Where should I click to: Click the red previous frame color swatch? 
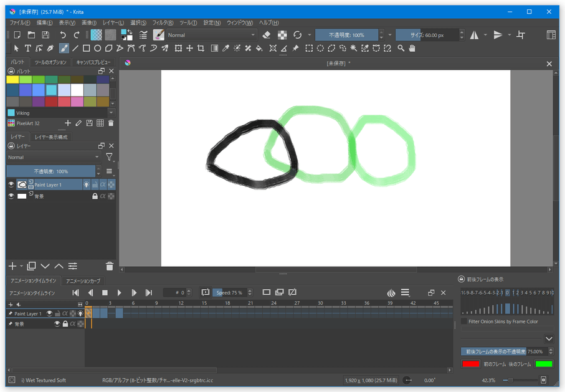point(470,363)
